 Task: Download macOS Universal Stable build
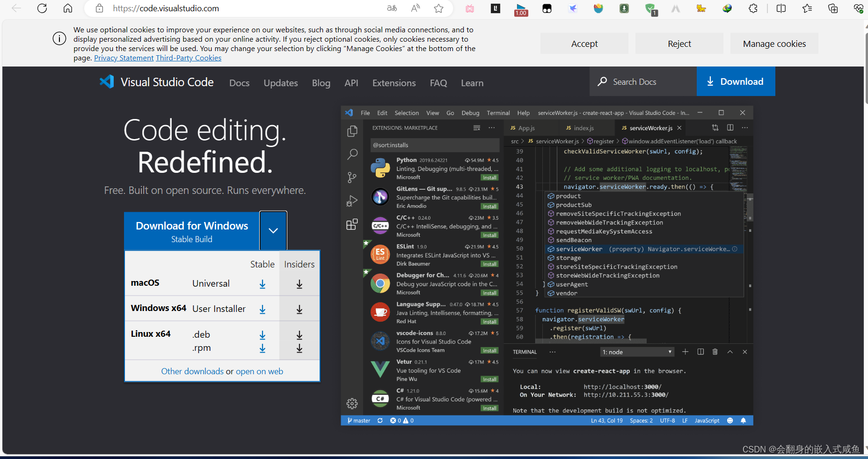click(263, 284)
